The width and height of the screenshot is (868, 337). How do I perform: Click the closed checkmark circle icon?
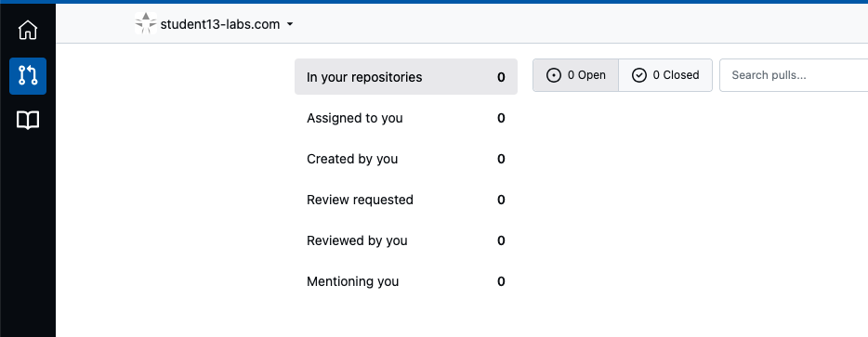639,75
